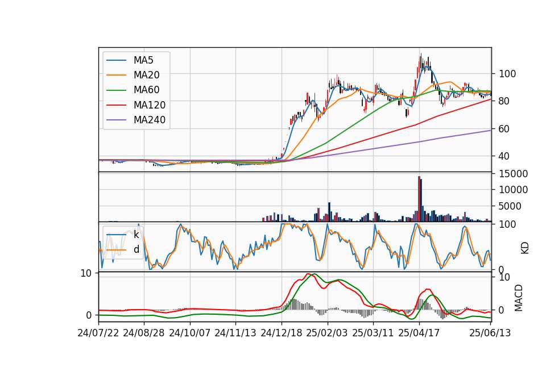The width and height of the screenshot is (546, 392).
Task: Click the tallest volume bar near 25/04/17
Action: [x=419, y=199]
